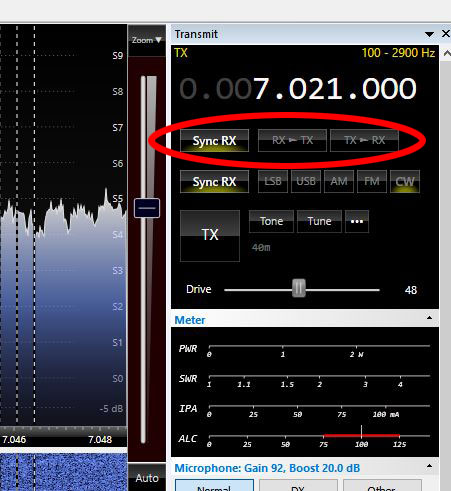Collapse the Meter section
Viewport: 451px width, 491px height.
coord(429,318)
